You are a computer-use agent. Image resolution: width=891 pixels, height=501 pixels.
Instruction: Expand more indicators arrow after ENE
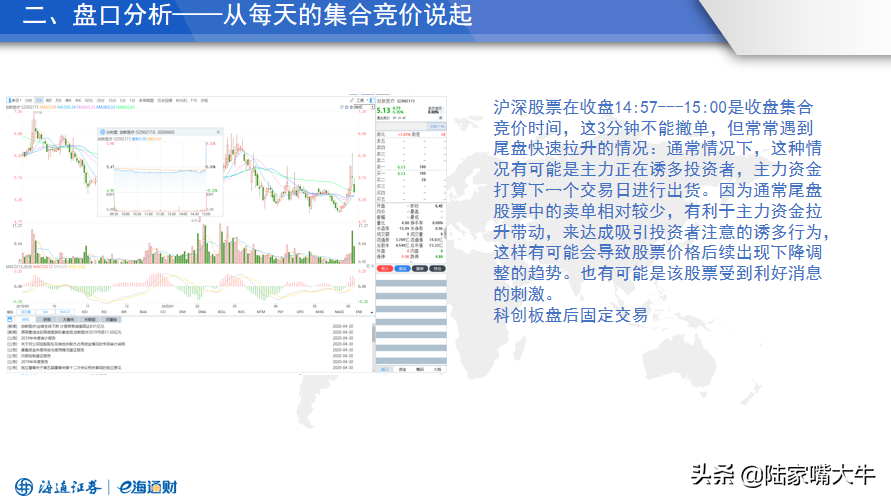[372, 312]
